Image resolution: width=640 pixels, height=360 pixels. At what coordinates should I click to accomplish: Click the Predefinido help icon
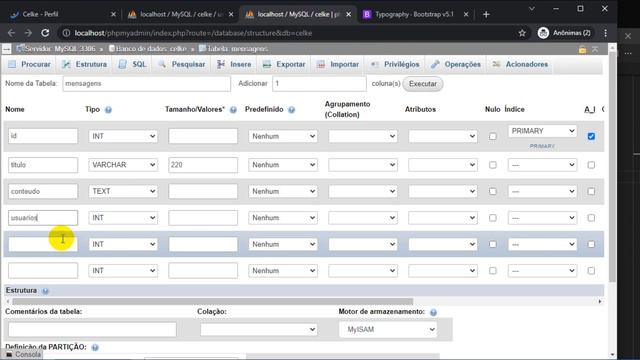pyautogui.click(x=291, y=110)
